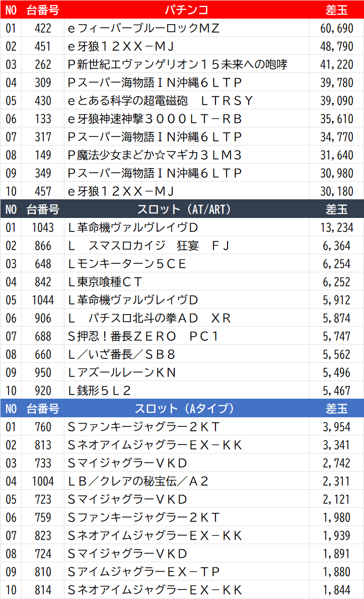Click the value 1,980
Viewport: 364px width, 599px height.
point(336,517)
